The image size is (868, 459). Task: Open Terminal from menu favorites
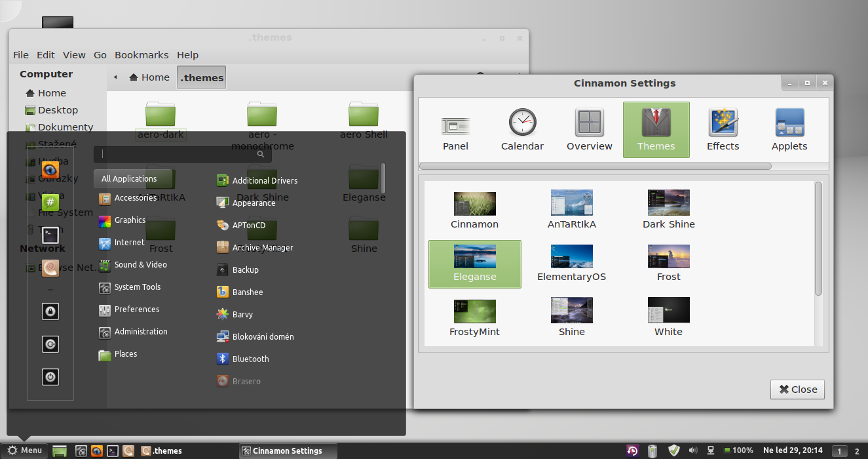[x=50, y=235]
